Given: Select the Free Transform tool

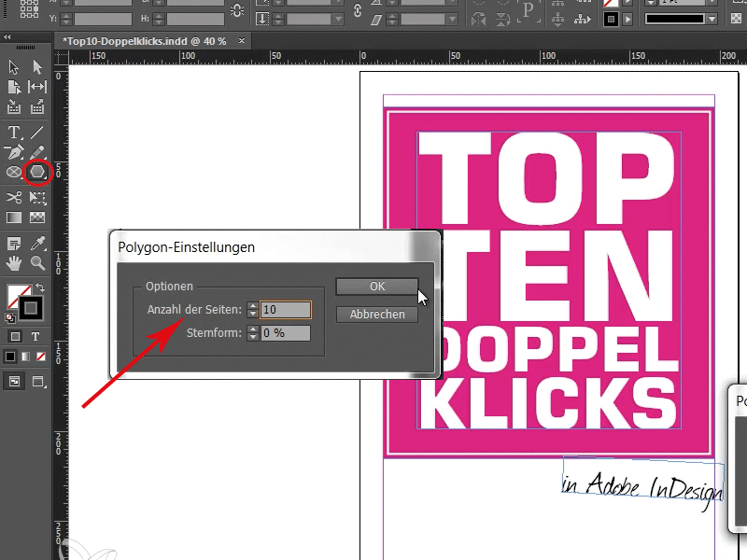Looking at the screenshot, I should (37, 197).
